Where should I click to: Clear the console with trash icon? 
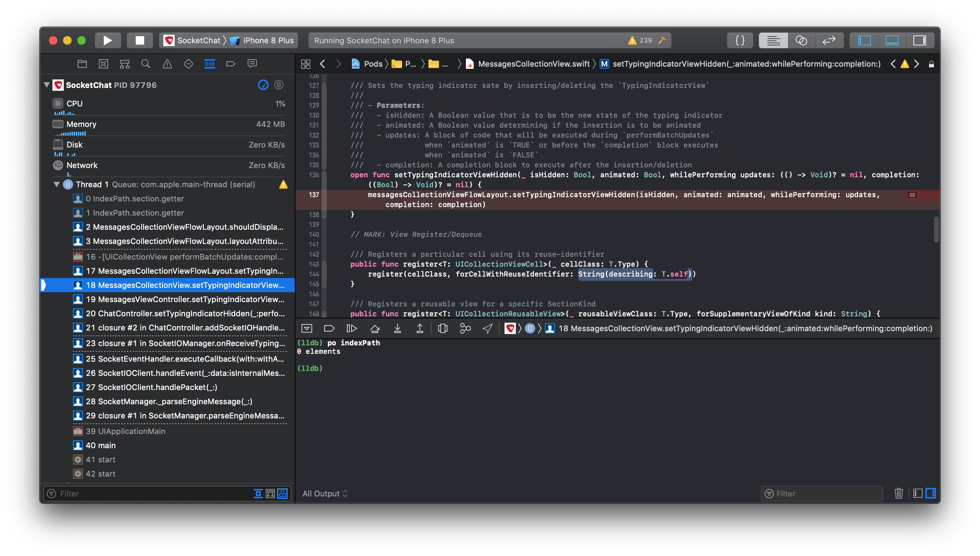click(899, 493)
